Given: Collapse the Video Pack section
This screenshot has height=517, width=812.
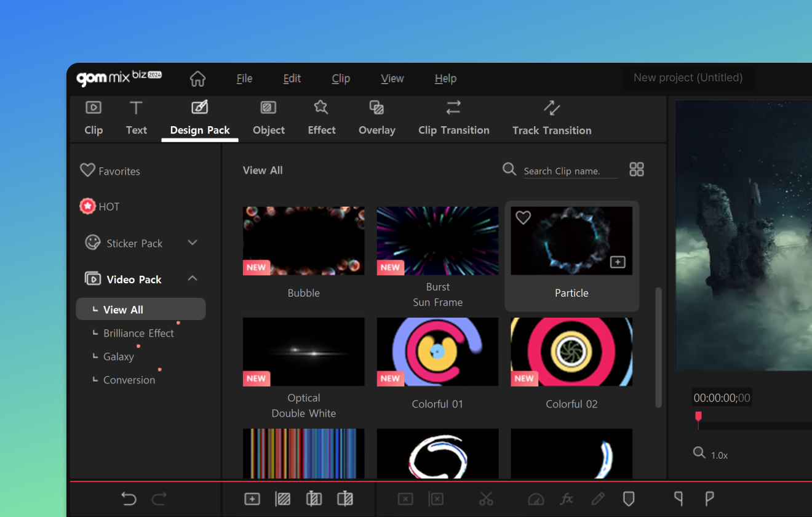Looking at the screenshot, I should pyautogui.click(x=193, y=279).
